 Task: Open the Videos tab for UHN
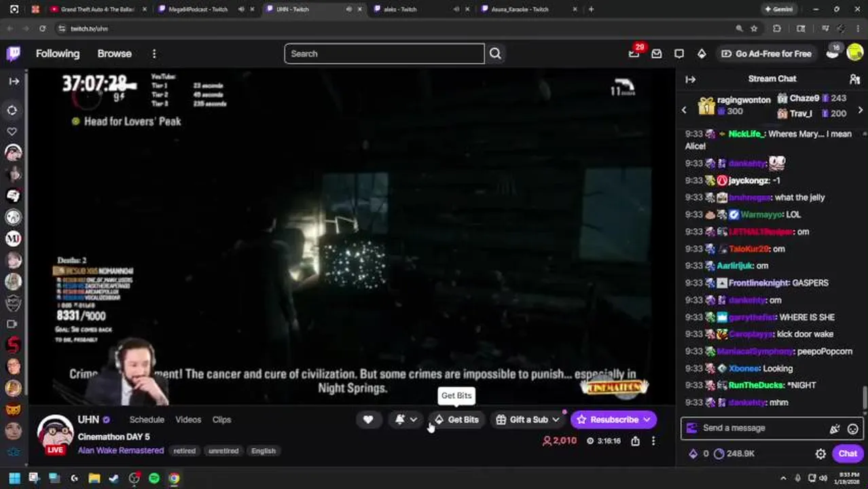point(188,420)
